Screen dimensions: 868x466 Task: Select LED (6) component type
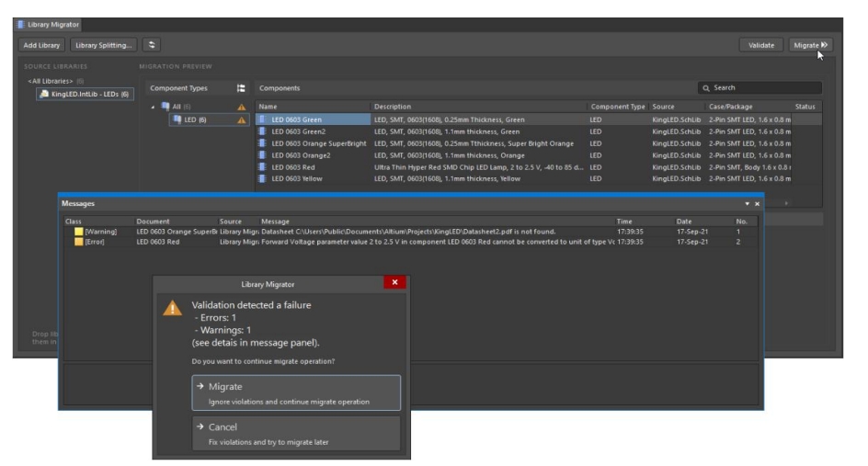click(x=195, y=119)
